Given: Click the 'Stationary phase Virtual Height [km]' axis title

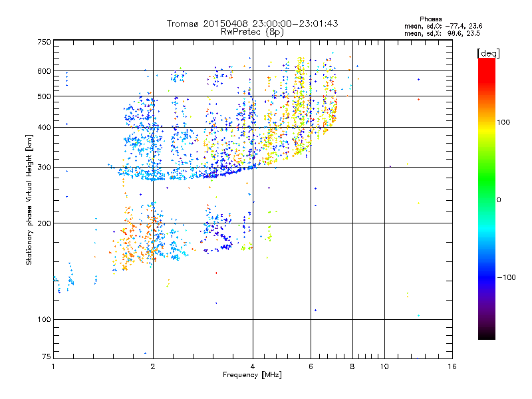Looking at the screenshot, I should (x=29, y=199).
